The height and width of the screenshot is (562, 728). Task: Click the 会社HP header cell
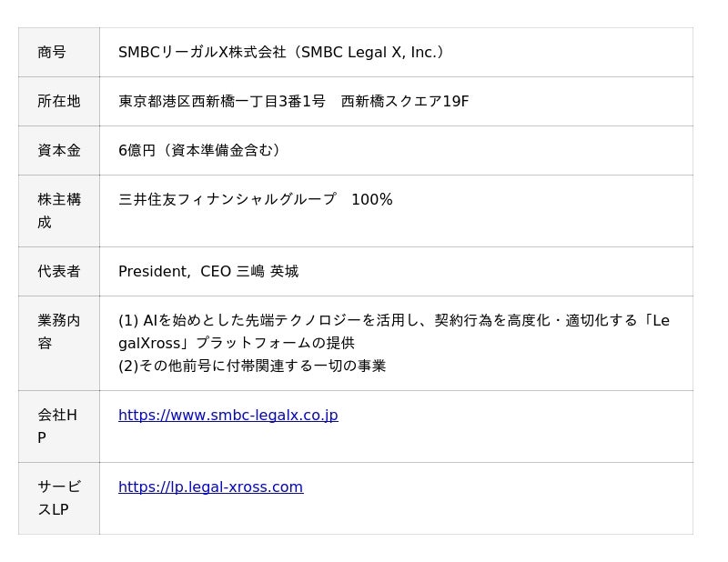(57, 427)
